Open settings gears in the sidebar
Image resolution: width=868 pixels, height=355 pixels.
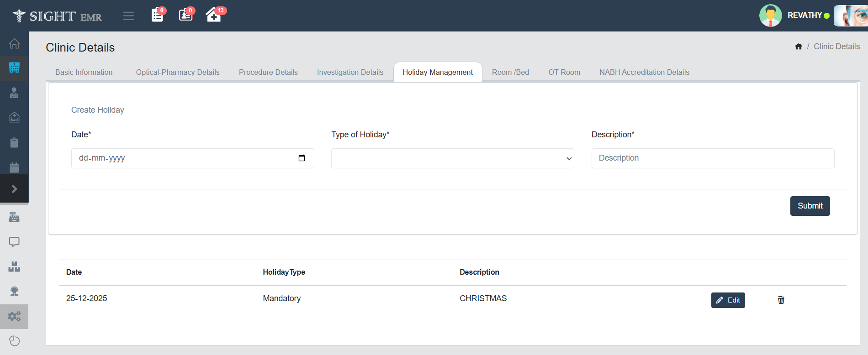[14, 316]
